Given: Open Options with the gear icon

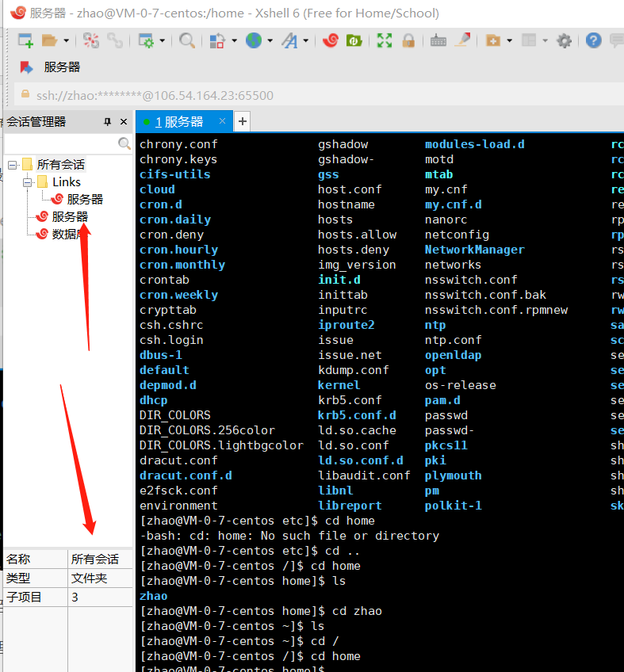Looking at the screenshot, I should point(564,40).
